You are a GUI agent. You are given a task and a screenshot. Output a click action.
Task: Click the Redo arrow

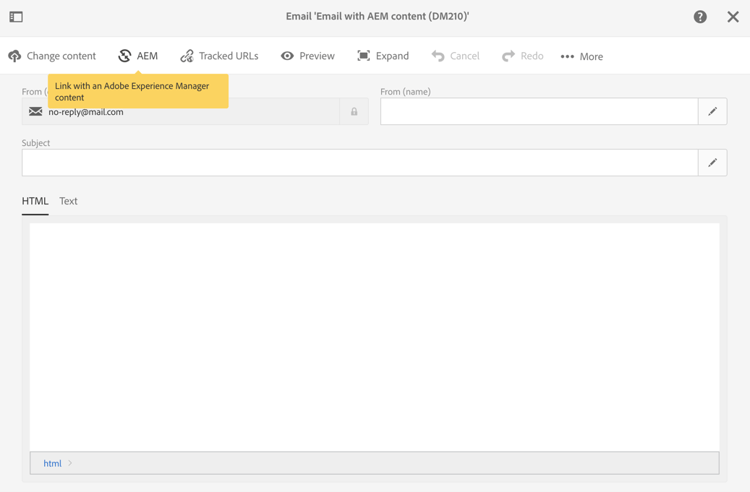coord(508,56)
